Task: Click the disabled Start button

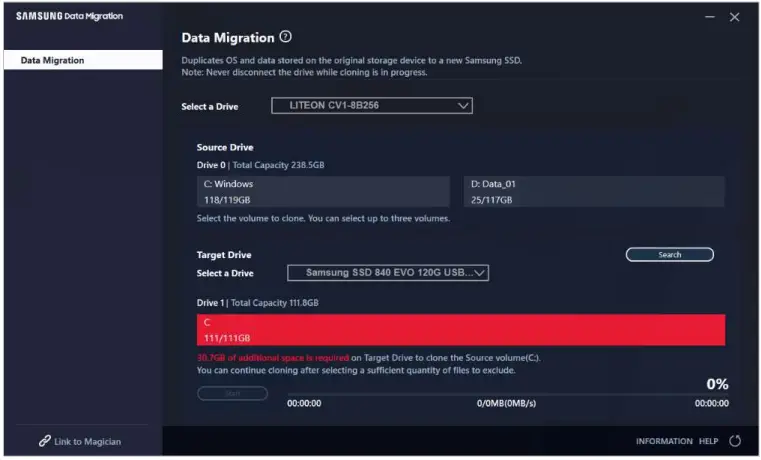Action: click(x=232, y=393)
